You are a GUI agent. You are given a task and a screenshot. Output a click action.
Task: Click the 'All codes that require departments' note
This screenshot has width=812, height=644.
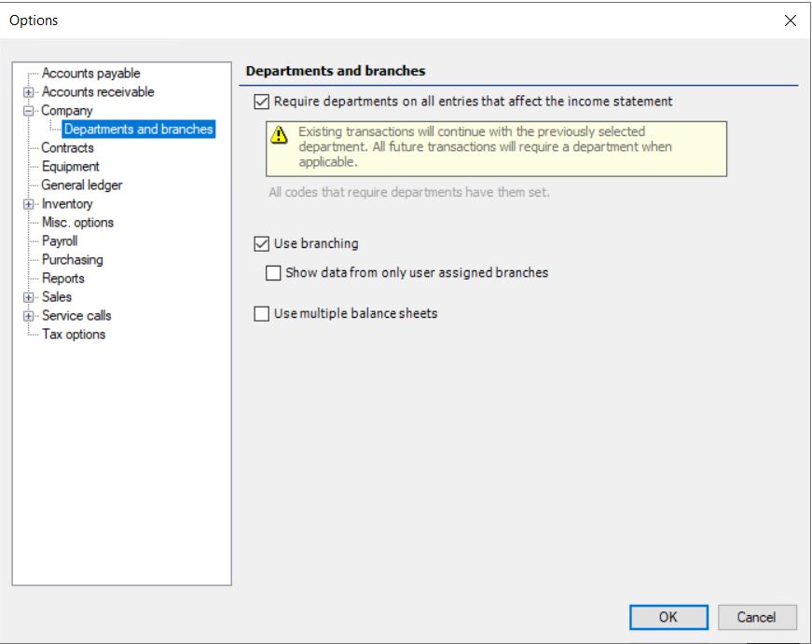pos(409,192)
